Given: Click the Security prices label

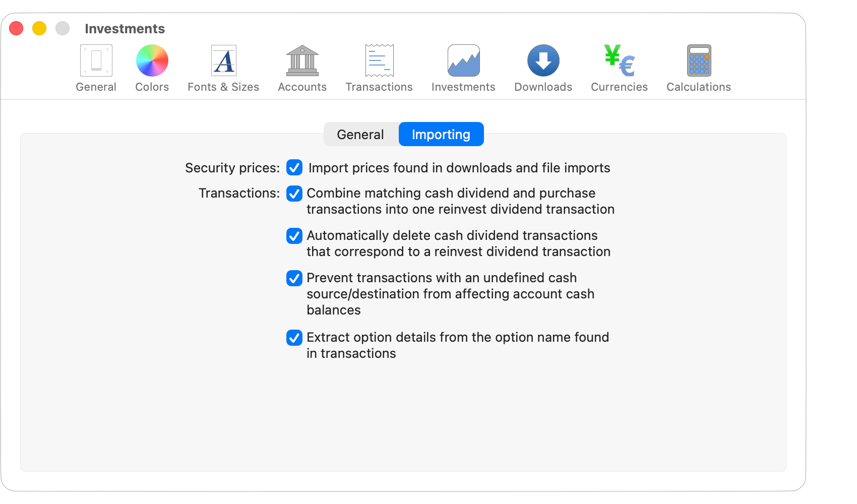Looking at the screenshot, I should 232,168.
